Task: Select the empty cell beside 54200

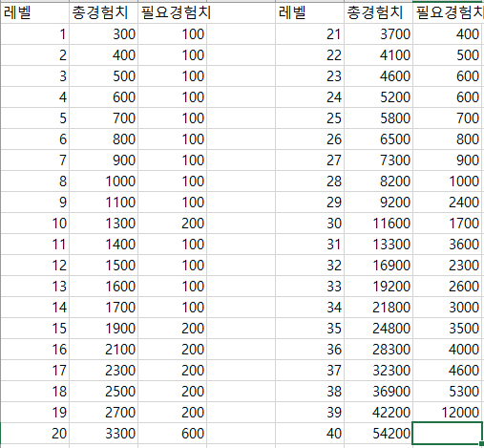Action: pyautogui.click(x=447, y=433)
